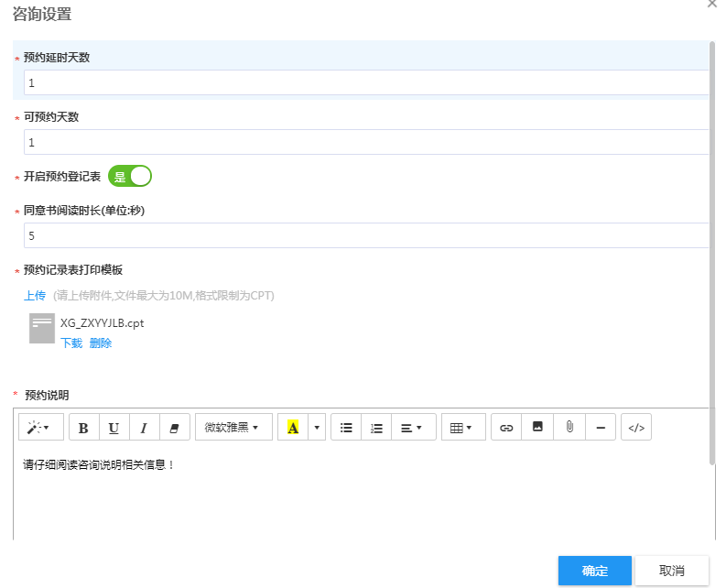Toggle italic formatting

point(144,427)
